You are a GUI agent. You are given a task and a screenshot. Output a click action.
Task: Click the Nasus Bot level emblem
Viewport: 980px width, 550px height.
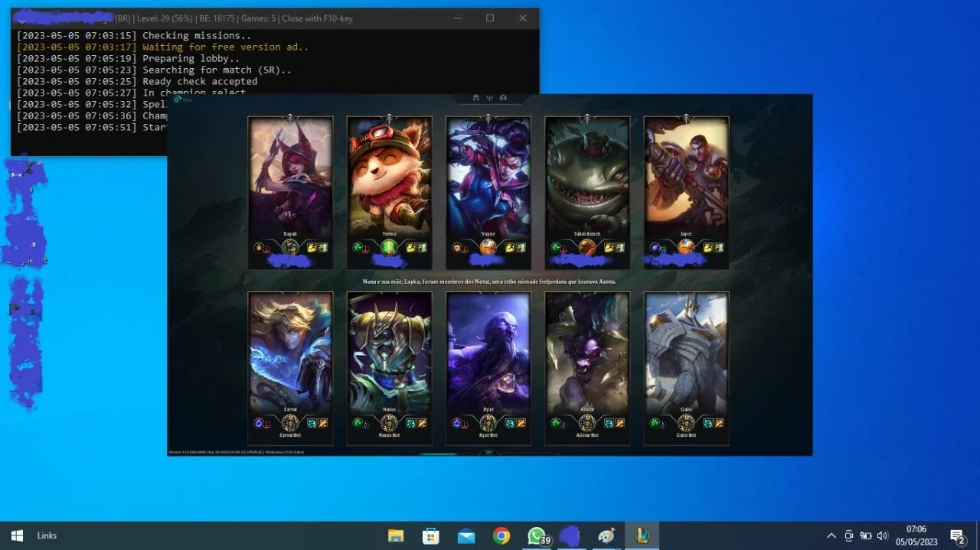389,422
